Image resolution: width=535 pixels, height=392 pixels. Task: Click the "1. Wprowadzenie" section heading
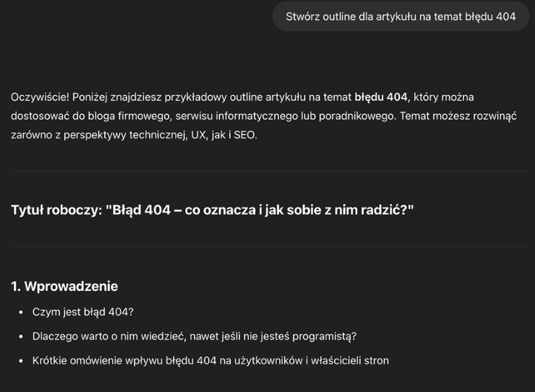(x=64, y=286)
